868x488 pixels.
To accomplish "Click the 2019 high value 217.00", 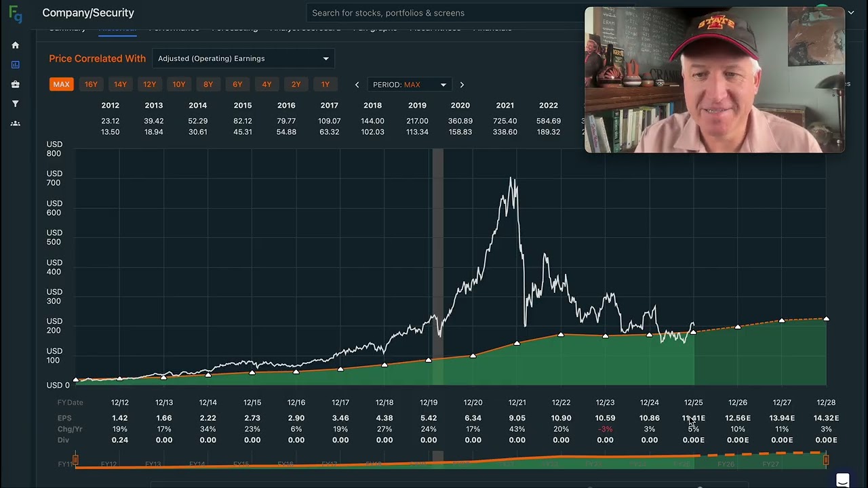I will 417,121.
